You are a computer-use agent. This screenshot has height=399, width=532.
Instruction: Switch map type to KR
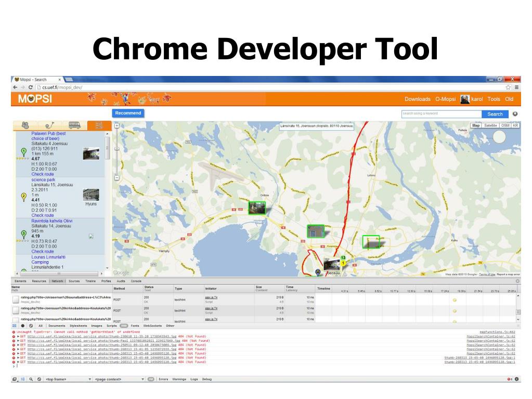click(x=515, y=125)
